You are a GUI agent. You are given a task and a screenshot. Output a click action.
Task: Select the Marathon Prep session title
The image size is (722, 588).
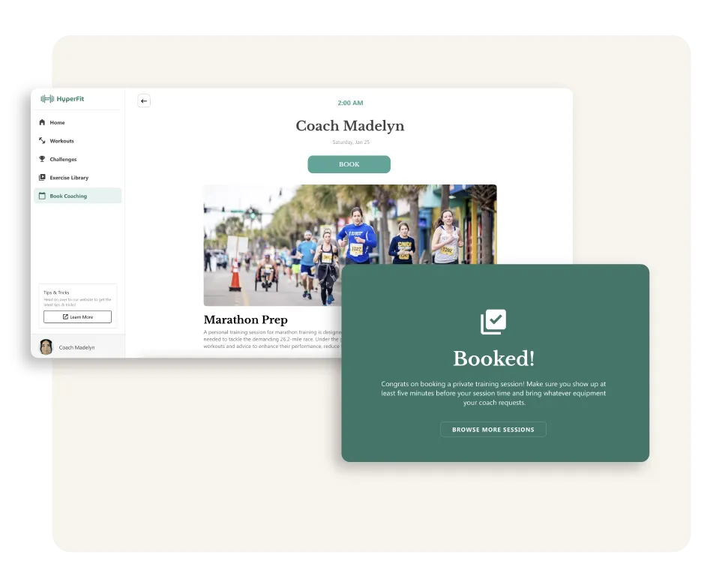tap(245, 319)
